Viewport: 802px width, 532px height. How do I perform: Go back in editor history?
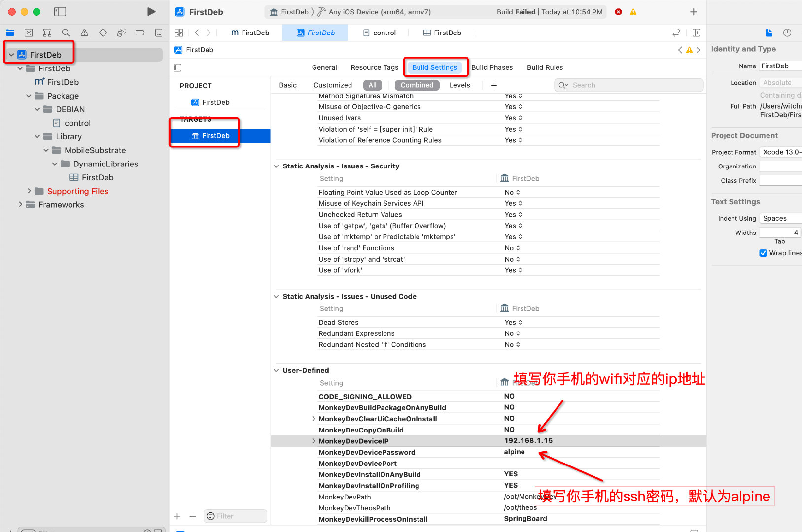click(197, 33)
